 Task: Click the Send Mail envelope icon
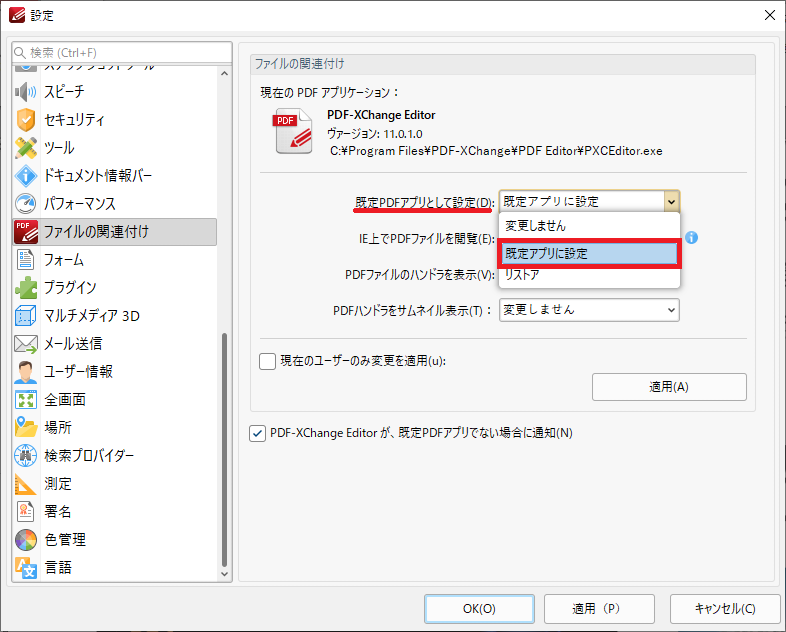26,344
